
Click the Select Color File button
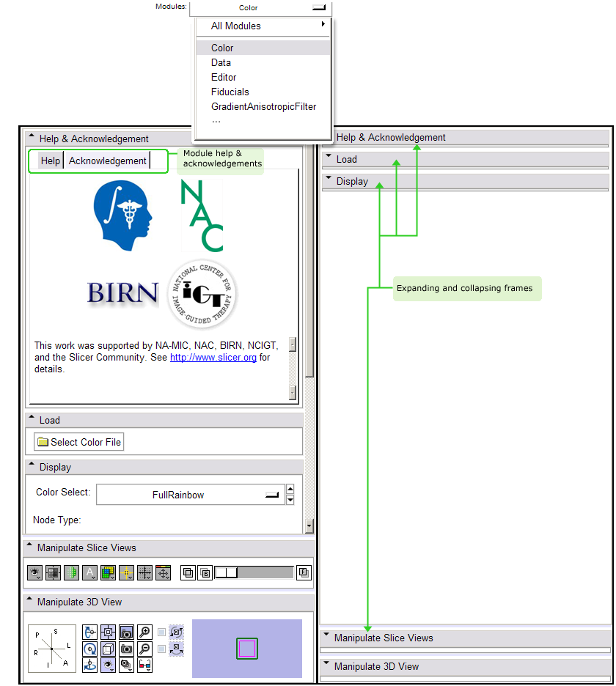coord(79,442)
